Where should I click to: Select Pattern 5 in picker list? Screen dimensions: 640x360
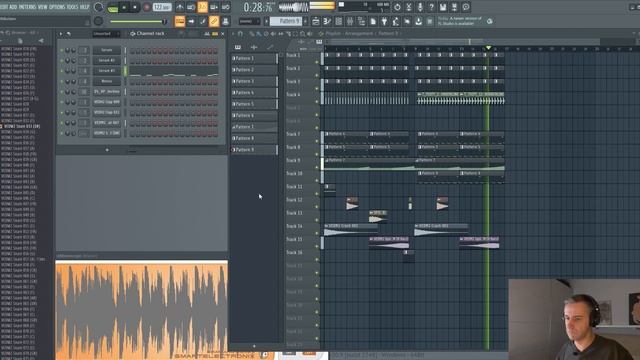[x=254, y=104]
